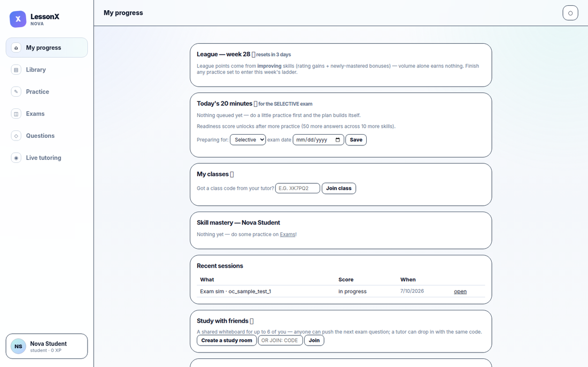
Task: Click the 'What' column header
Action: click(x=207, y=279)
